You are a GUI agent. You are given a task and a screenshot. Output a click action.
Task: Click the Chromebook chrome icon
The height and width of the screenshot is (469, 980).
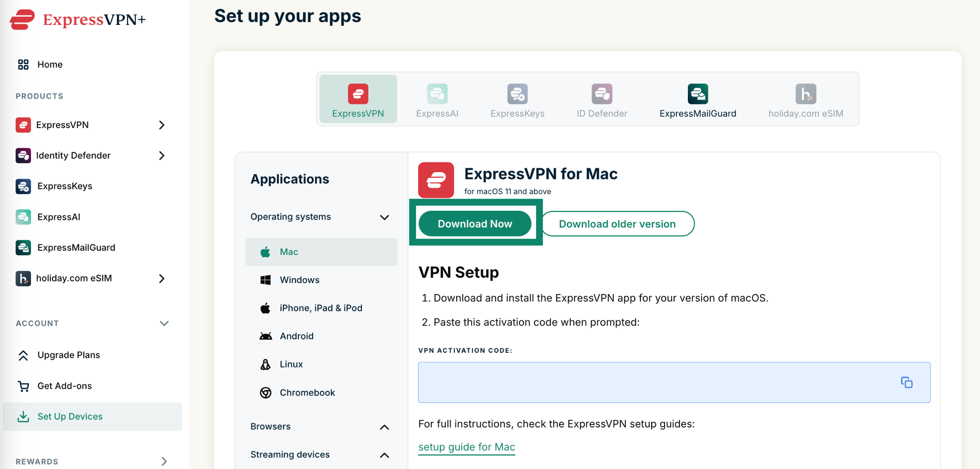point(266,392)
